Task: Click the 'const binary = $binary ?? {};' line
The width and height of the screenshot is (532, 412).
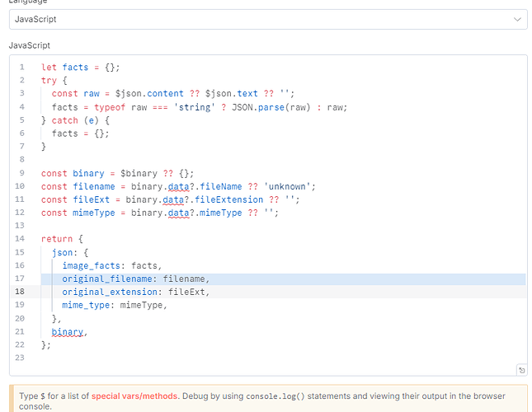Action: click(x=117, y=173)
